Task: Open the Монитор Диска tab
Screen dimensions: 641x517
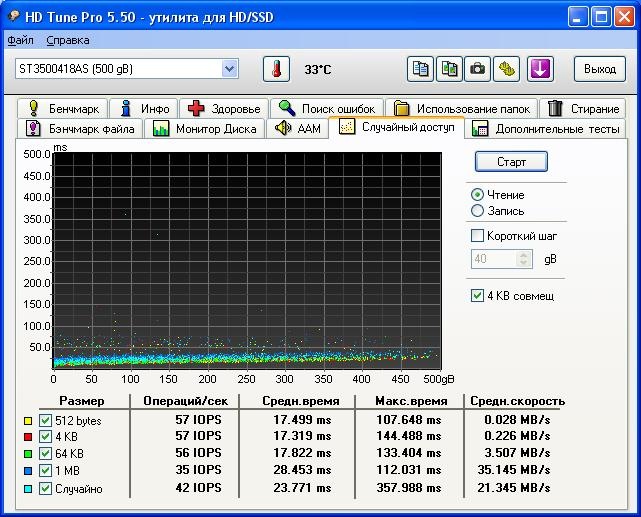Action: click(205, 129)
